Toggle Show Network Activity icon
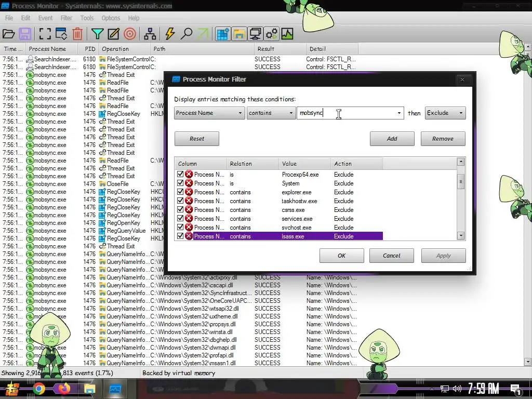 (255, 34)
